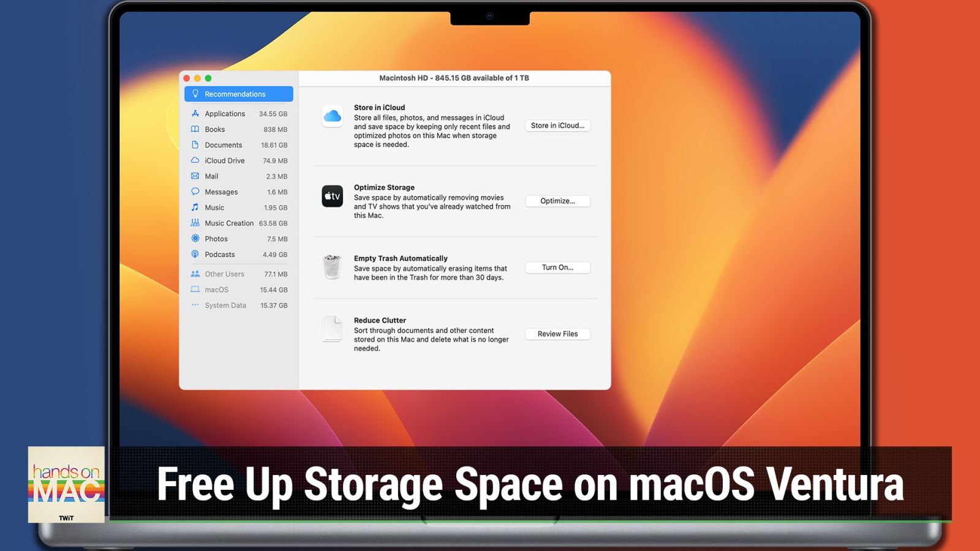The image size is (980, 551).
Task: Click the Applications icon in the sidebar
Action: [x=195, y=113]
